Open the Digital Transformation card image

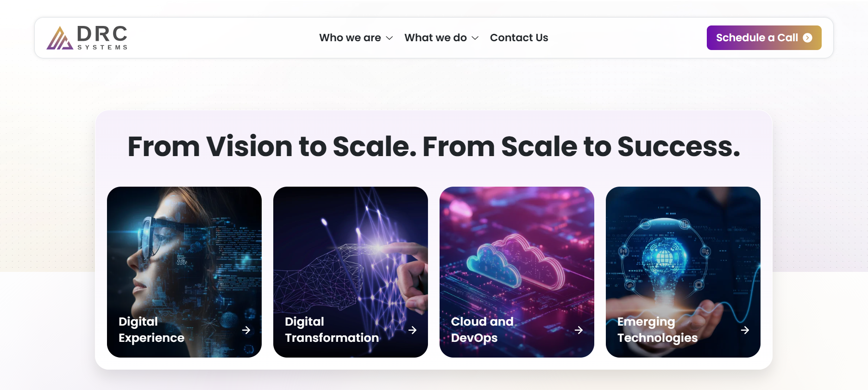click(x=350, y=250)
